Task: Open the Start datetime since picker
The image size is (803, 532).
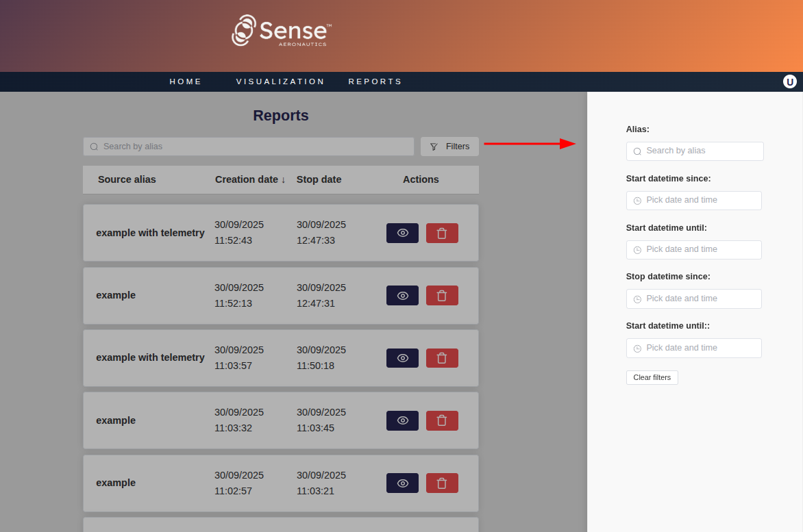Action: (693, 201)
